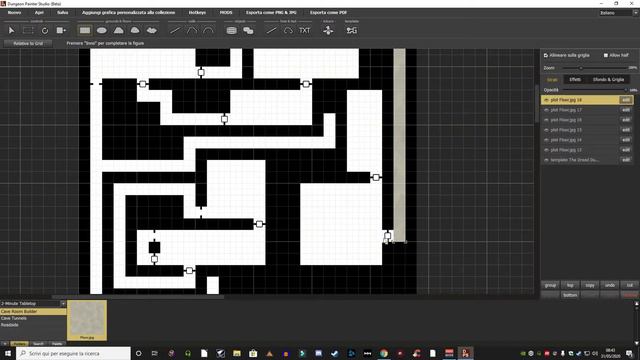Click Aggiungi grafica personalizzata alla collezione
Image resolution: width=640 pixels, height=360 pixels.
coord(128,13)
